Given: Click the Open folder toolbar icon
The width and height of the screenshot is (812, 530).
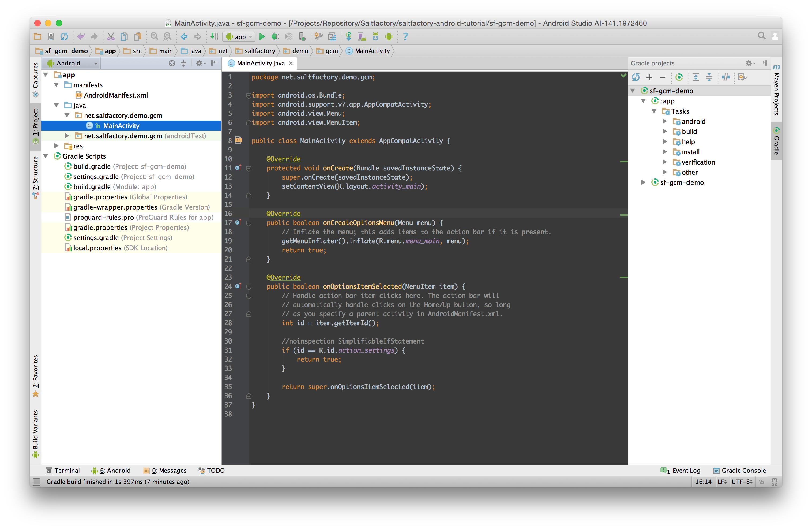Looking at the screenshot, I should tap(37, 36).
